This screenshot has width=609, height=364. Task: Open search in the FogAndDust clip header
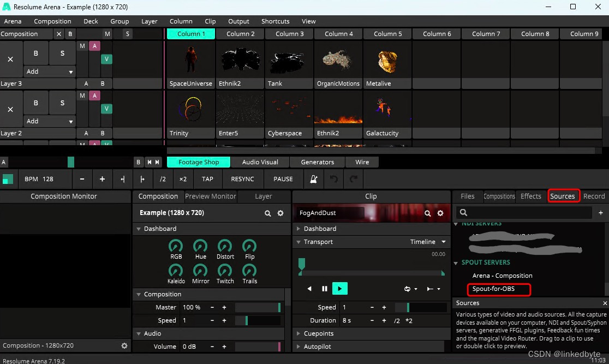click(x=428, y=213)
